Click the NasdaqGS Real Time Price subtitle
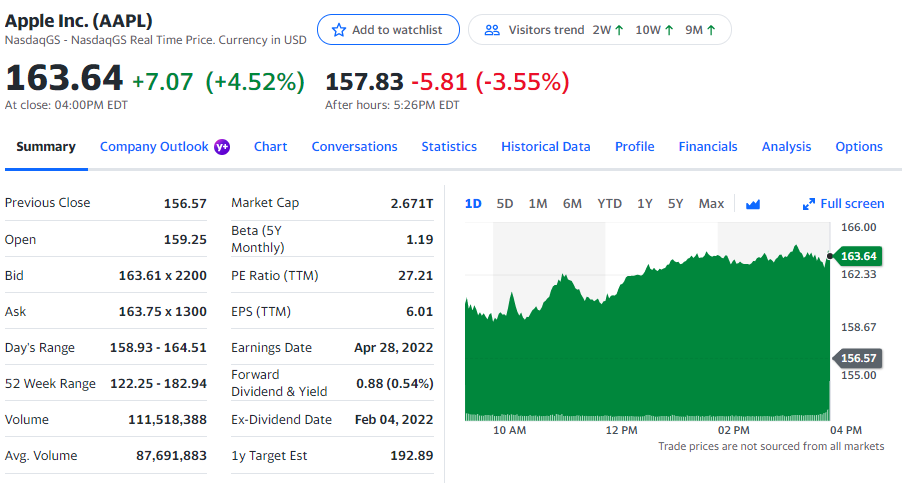Image resolution: width=902 pixels, height=483 pixels. [155, 40]
